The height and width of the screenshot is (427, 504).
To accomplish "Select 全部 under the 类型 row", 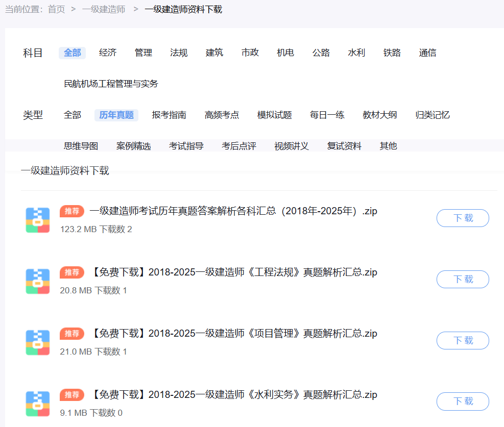I will point(71,115).
